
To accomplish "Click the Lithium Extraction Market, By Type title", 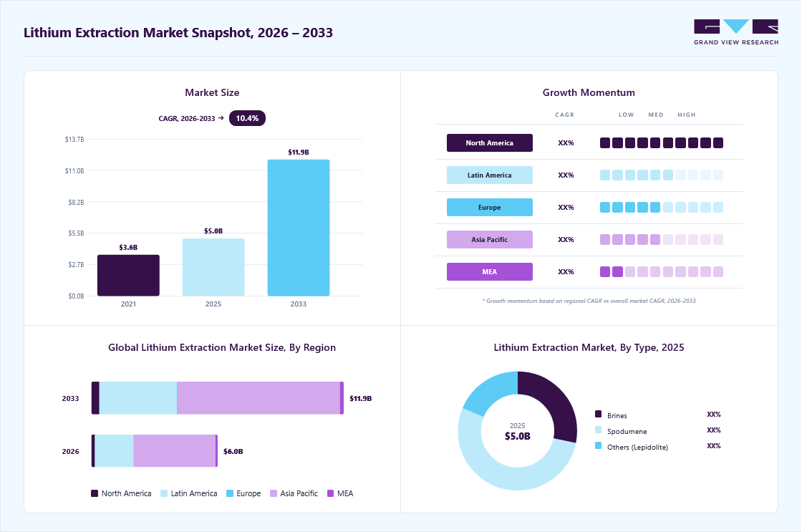I will pyautogui.click(x=589, y=348).
